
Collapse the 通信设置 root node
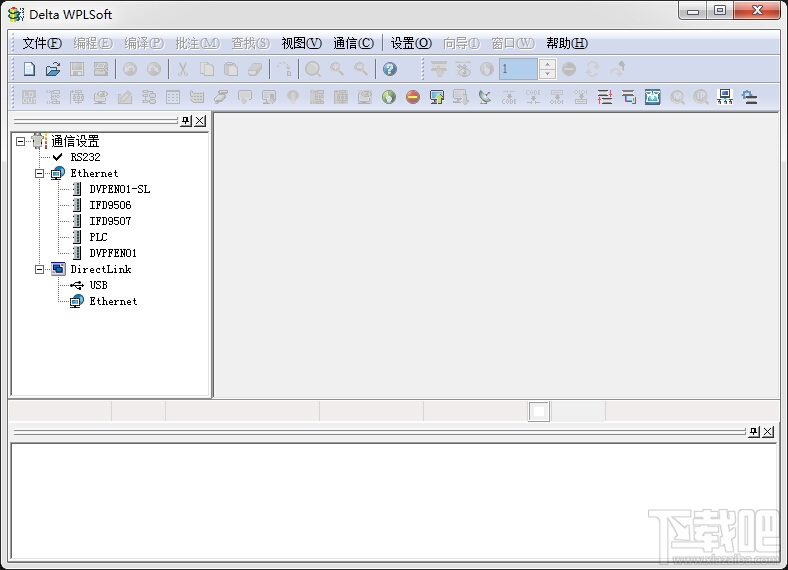tap(20, 141)
